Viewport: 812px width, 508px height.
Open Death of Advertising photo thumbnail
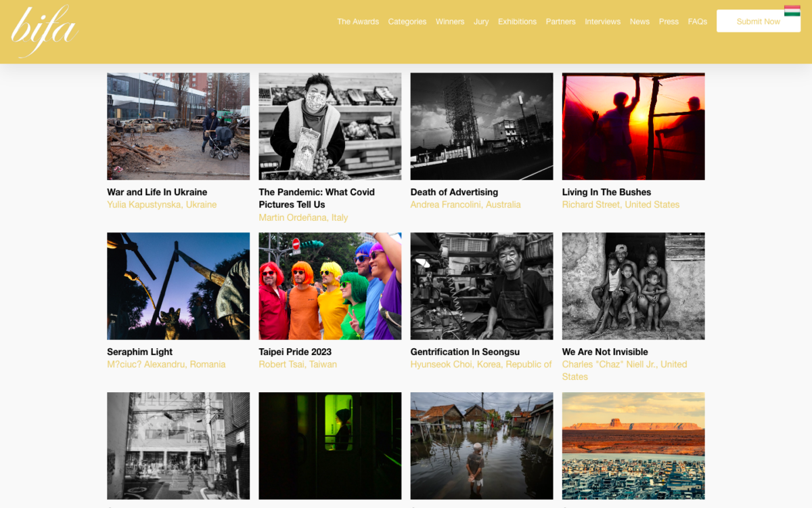pos(482,127)
